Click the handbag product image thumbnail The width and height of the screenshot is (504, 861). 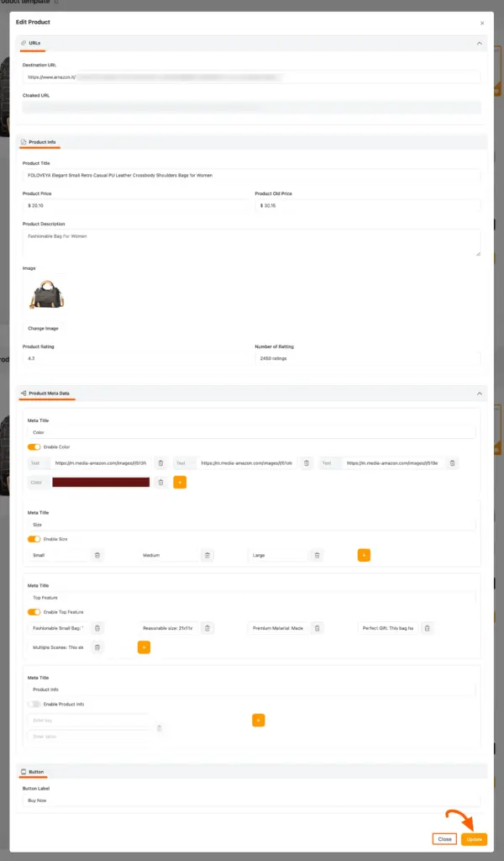(x=46, y=293)
